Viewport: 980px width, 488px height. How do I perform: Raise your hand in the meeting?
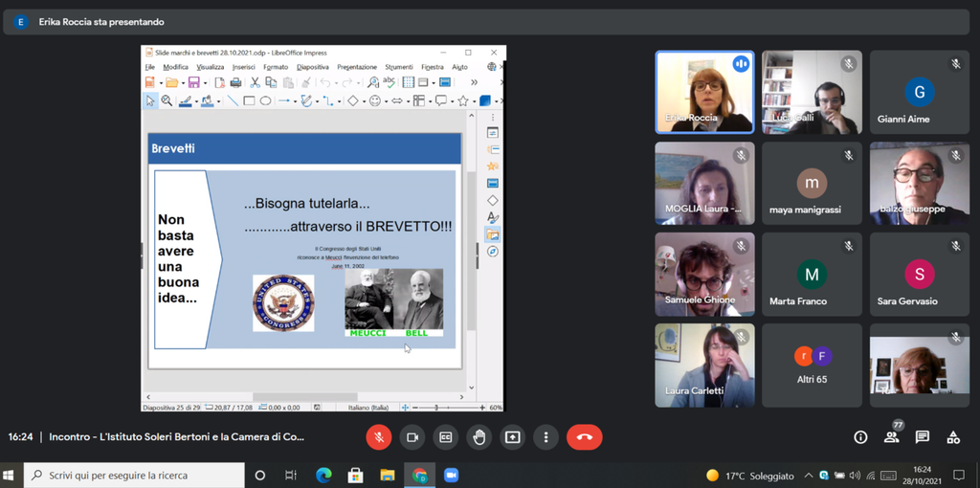(479, 437)
